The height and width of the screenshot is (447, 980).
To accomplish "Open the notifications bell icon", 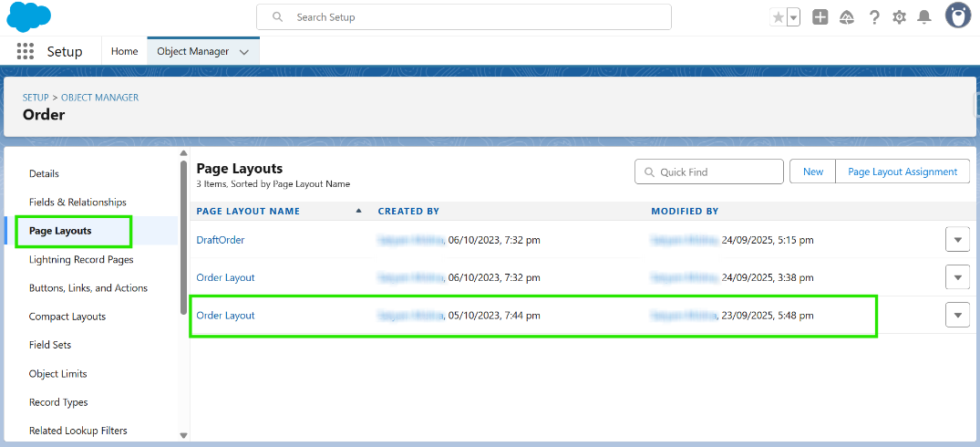I will [923, 17].
